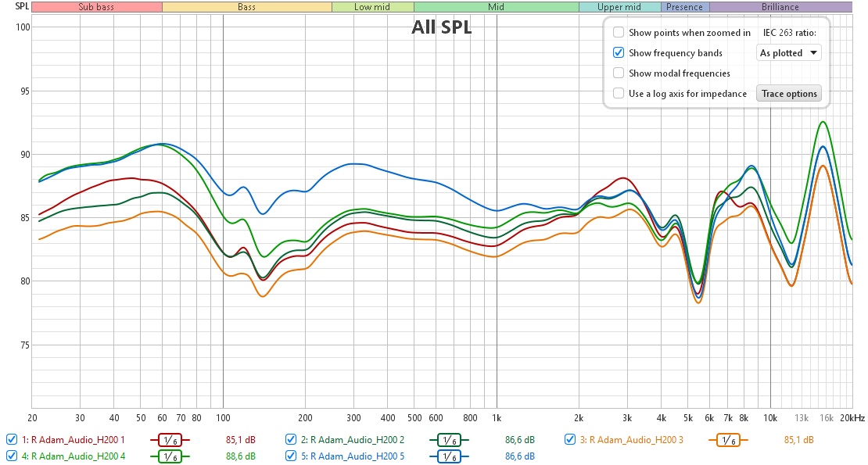Click the trace 3 label R Adam_Audio_H200 3

(x=632, y=439)
